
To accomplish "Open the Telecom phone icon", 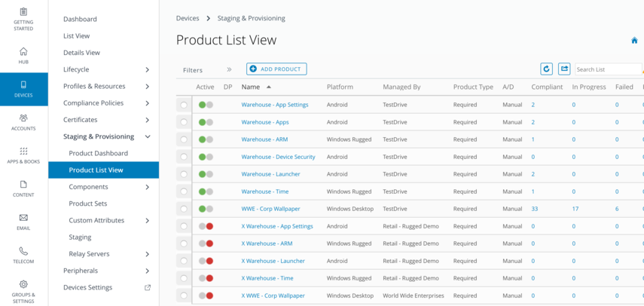I will 23,251.
